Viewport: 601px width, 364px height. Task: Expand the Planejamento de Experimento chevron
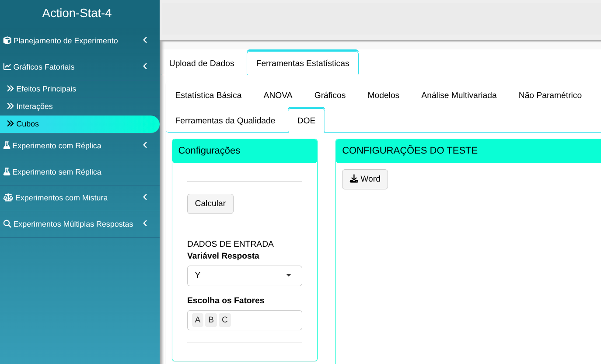(145, 40)
